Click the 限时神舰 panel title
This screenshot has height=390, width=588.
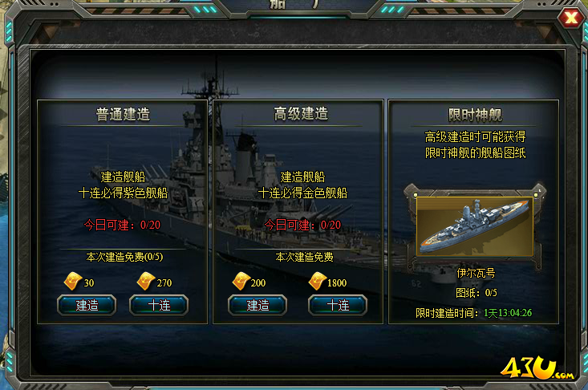tap(475, 115)
